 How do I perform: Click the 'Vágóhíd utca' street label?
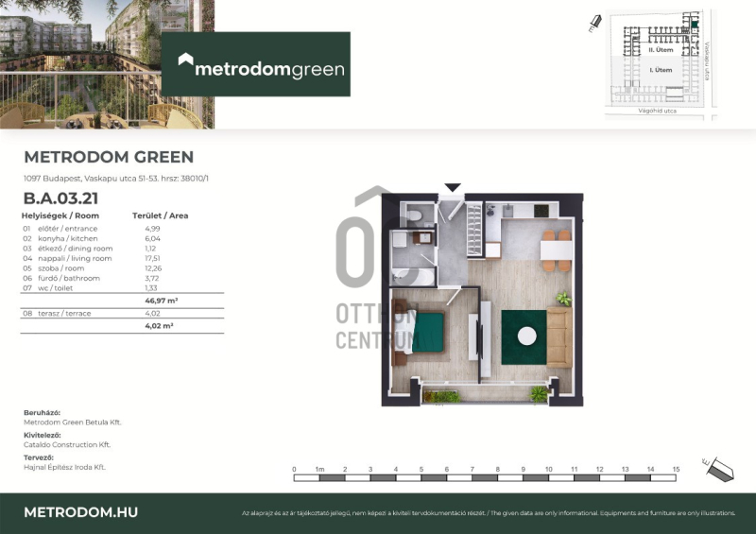pos(657,111)
